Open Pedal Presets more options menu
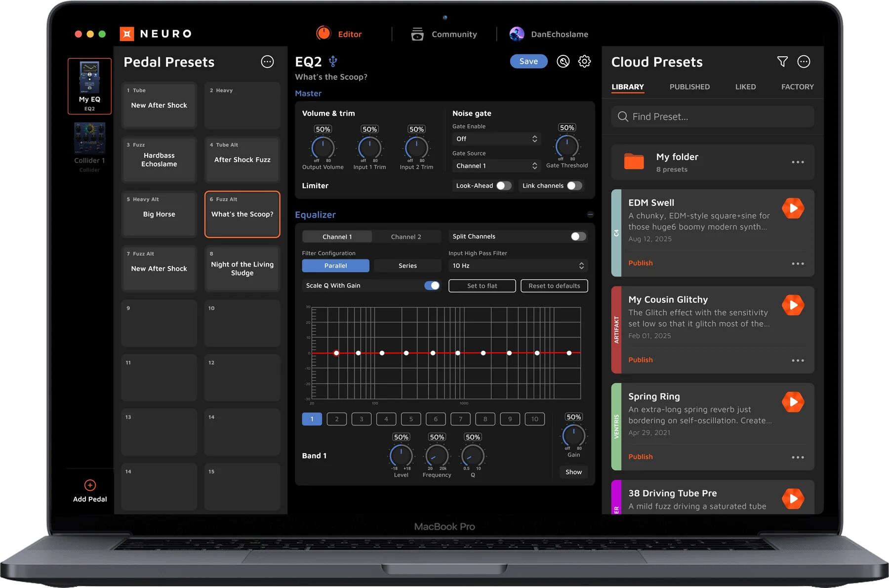 coord(267,62)
